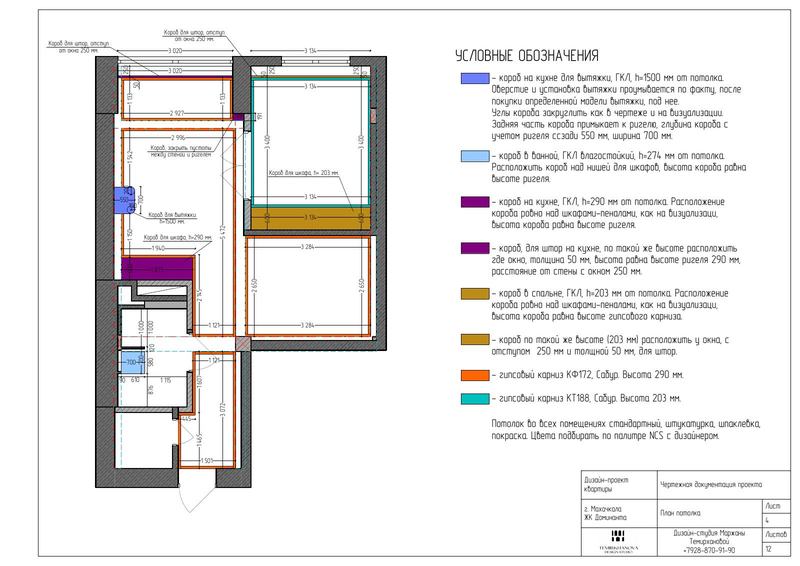Click the heading 'УСЛОВНЫЕ ОБОЗНАЧЕНИЯ'
The height and width of the screenshot is (566, 800).
(x=527, y=56)
